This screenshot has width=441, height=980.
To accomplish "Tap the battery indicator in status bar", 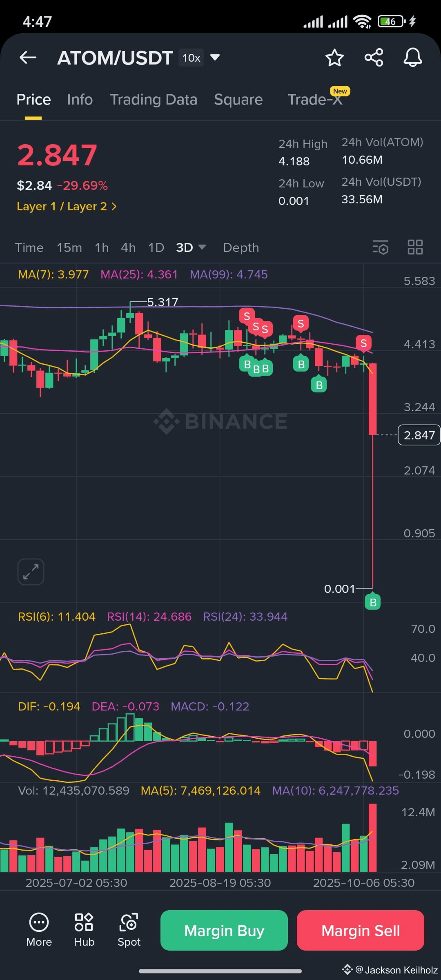I will pyautogui.click(x=391, y=21).
